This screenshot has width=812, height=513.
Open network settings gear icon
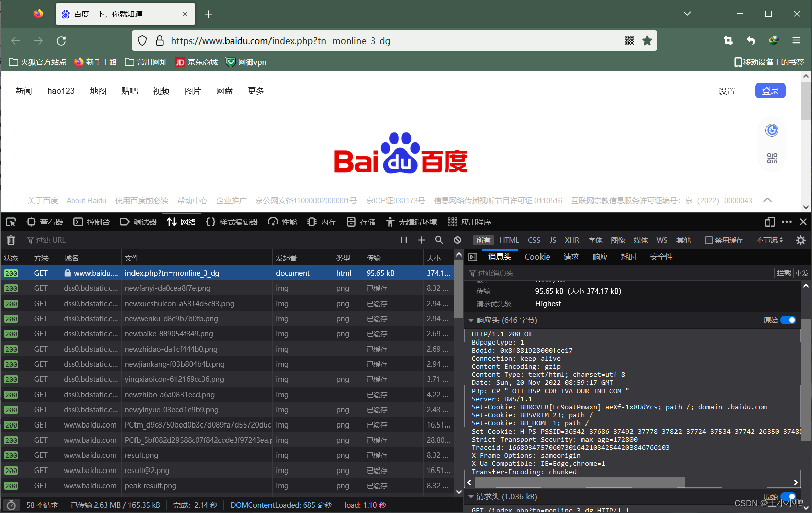(801, 240)
